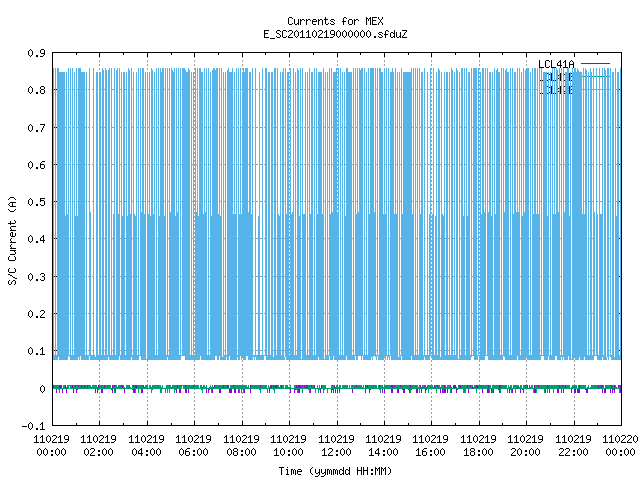Click the '110220 00:00' x-axis tick label

(x=620, y=446)
